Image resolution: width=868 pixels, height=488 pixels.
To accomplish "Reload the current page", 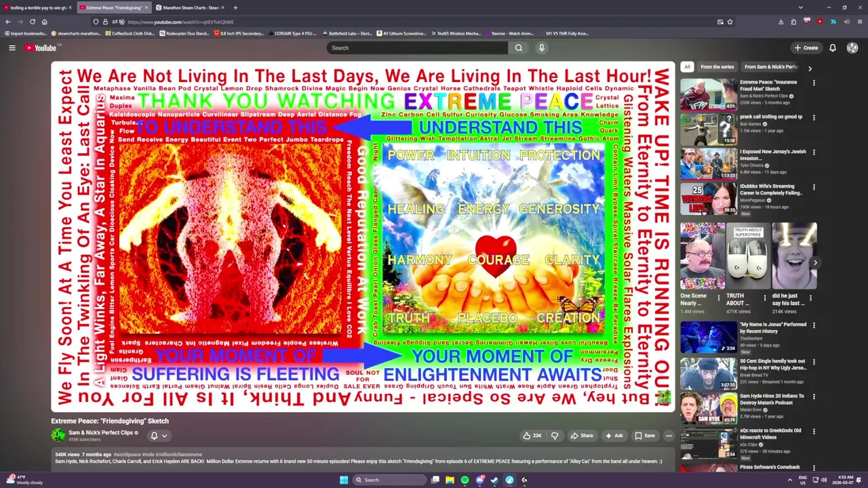I will 33,22.
